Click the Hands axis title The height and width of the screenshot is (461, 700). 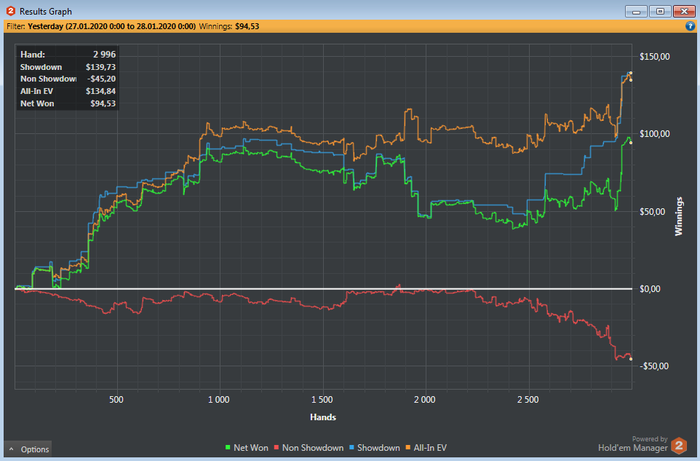(323, 417)
